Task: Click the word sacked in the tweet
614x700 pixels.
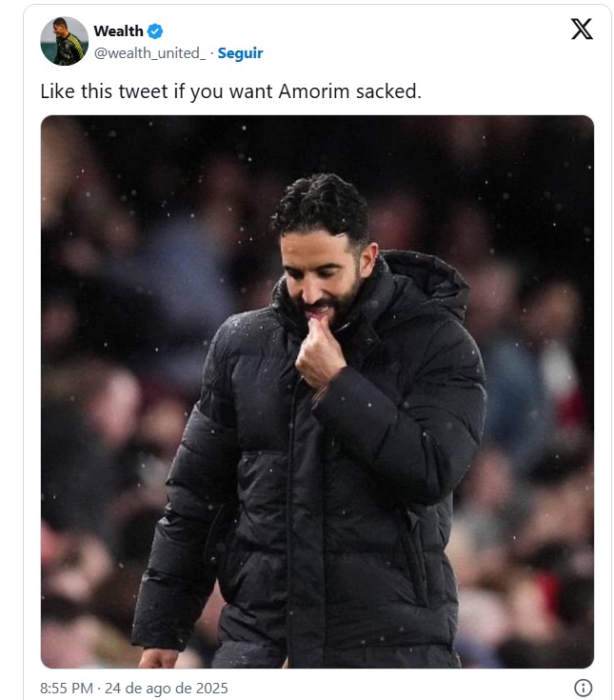Action: tap(390, 91)
